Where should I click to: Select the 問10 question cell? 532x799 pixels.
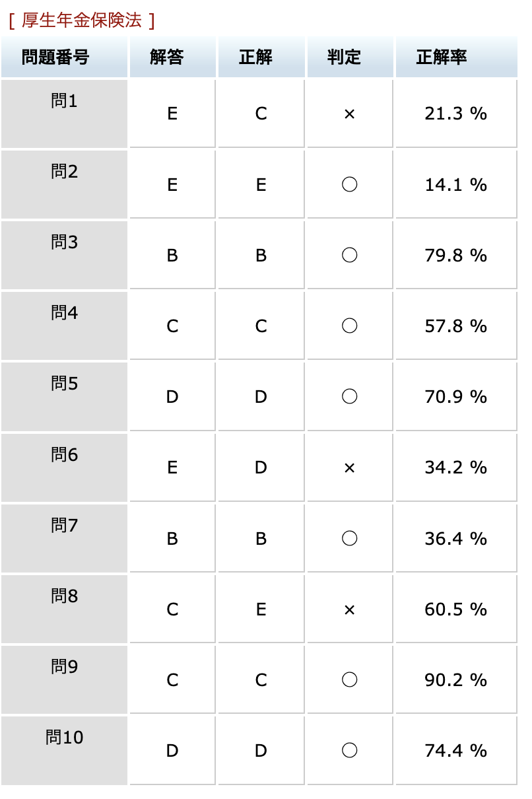[x=65, y=750]
